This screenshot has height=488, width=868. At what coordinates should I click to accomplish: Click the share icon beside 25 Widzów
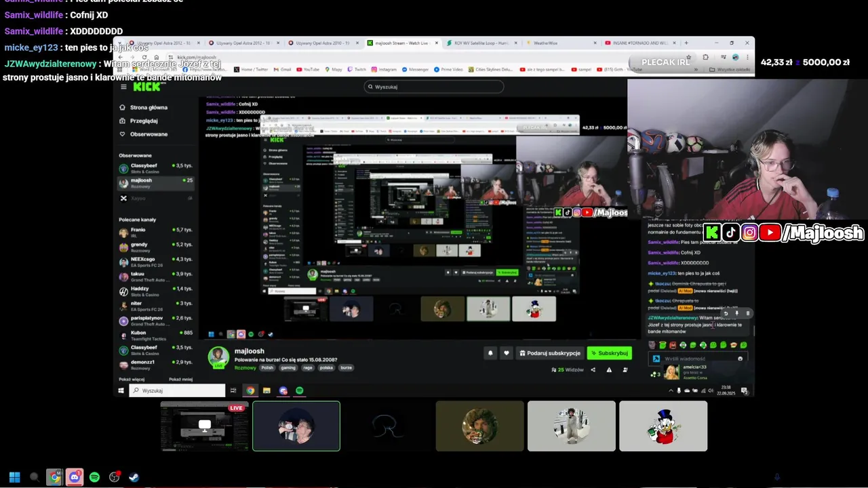(x=593, y=370)
